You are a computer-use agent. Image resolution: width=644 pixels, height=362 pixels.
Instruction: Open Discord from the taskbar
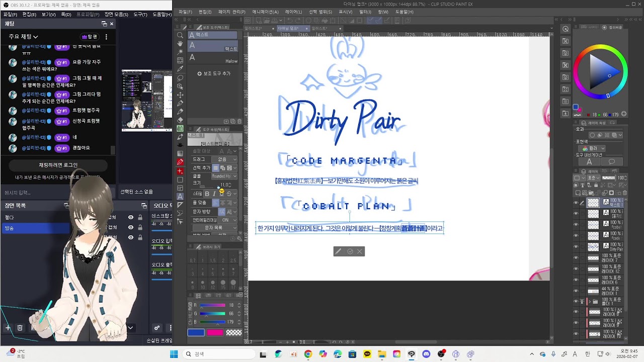point(426,354)
